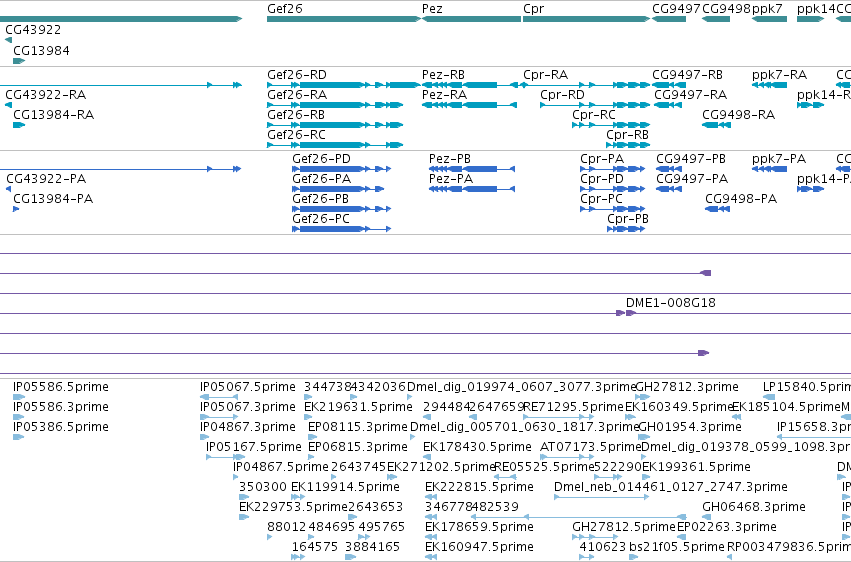The width and height of the screenshot is (851, 562).
Task: Open cDNA IP04867.3prime
Action: tap(247, 427)
